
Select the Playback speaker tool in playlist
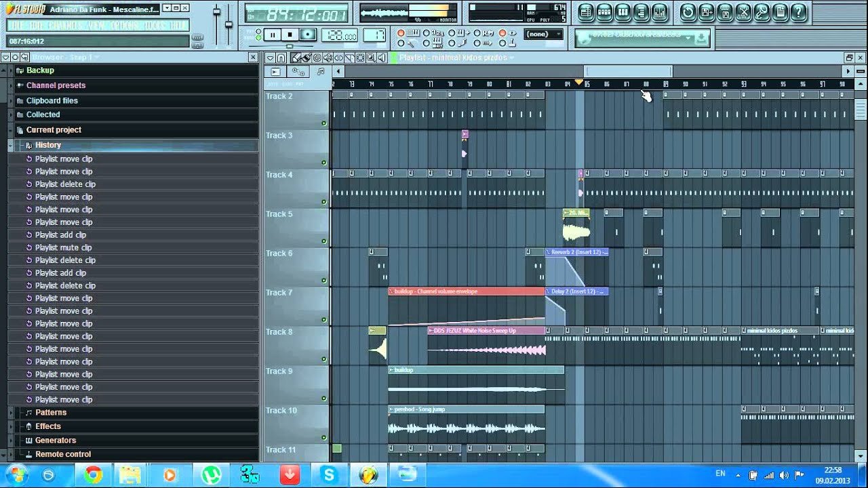[382, 58]
